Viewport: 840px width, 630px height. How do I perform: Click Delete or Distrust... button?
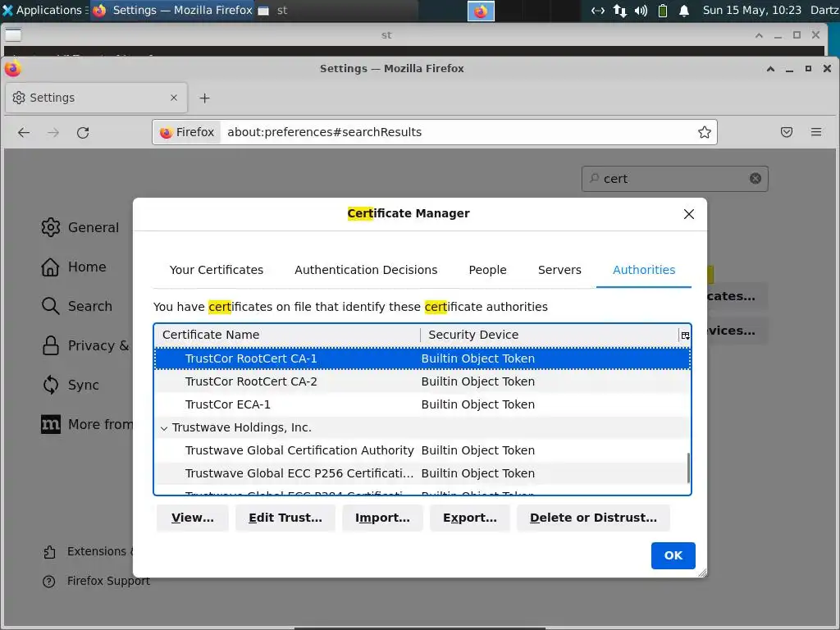click(x=593, y=518)
